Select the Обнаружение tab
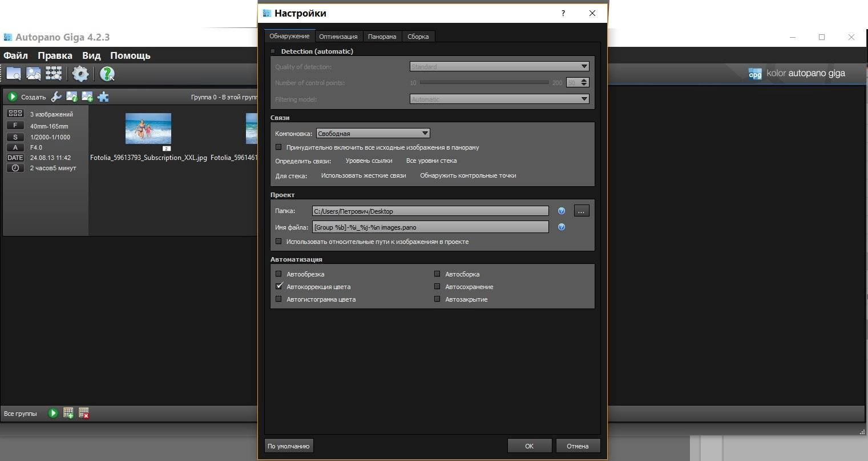The width and height of the screenshot is (868, 461). coord(289,36)
